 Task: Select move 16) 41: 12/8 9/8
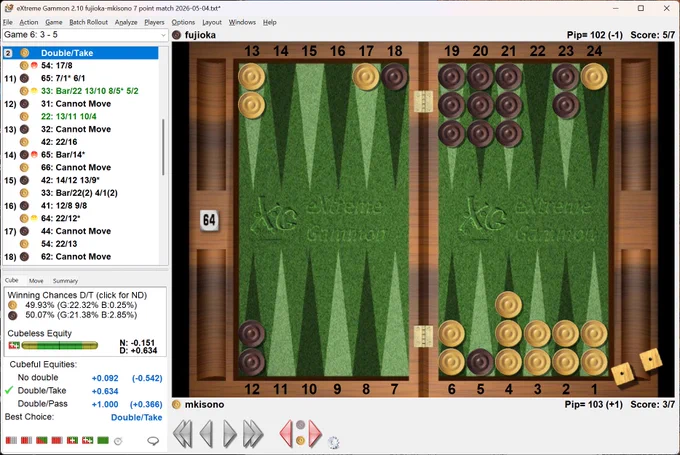[81, 206]
